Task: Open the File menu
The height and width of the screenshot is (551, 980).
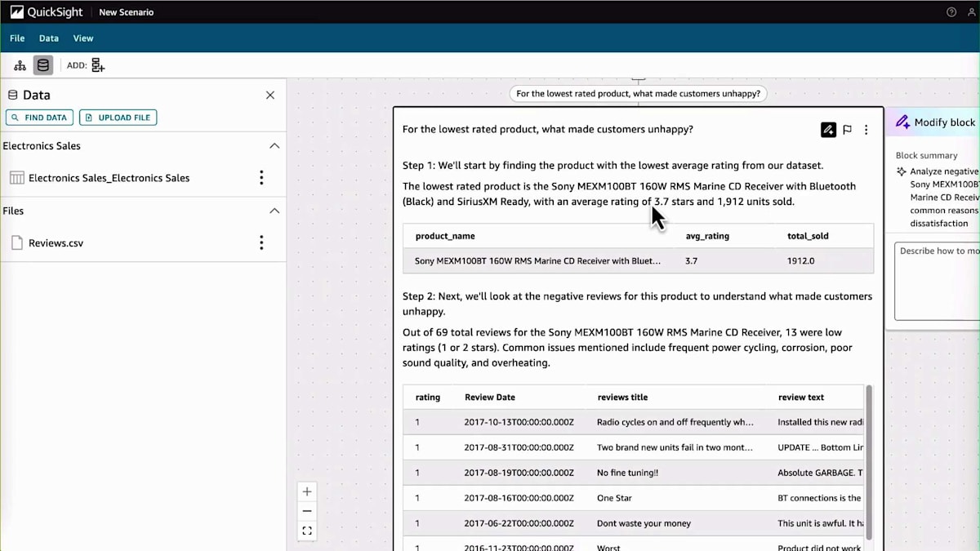Action: point(17,38)
